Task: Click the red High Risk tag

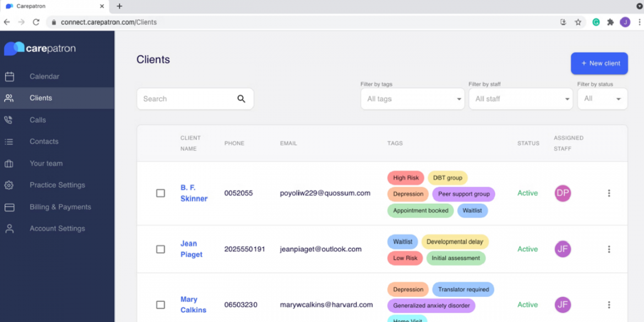Action: click(x=406, y=178)
